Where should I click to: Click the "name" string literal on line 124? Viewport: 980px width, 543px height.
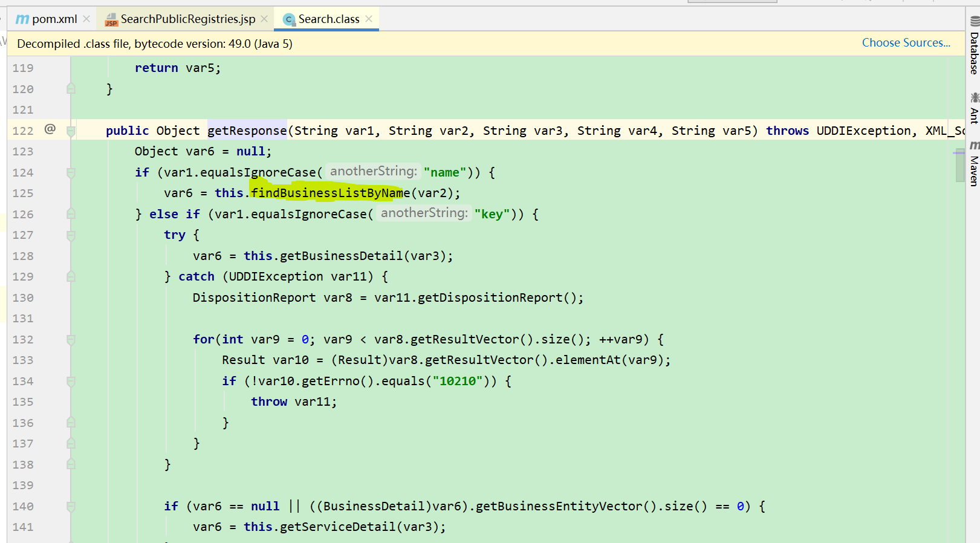(445, 172)
